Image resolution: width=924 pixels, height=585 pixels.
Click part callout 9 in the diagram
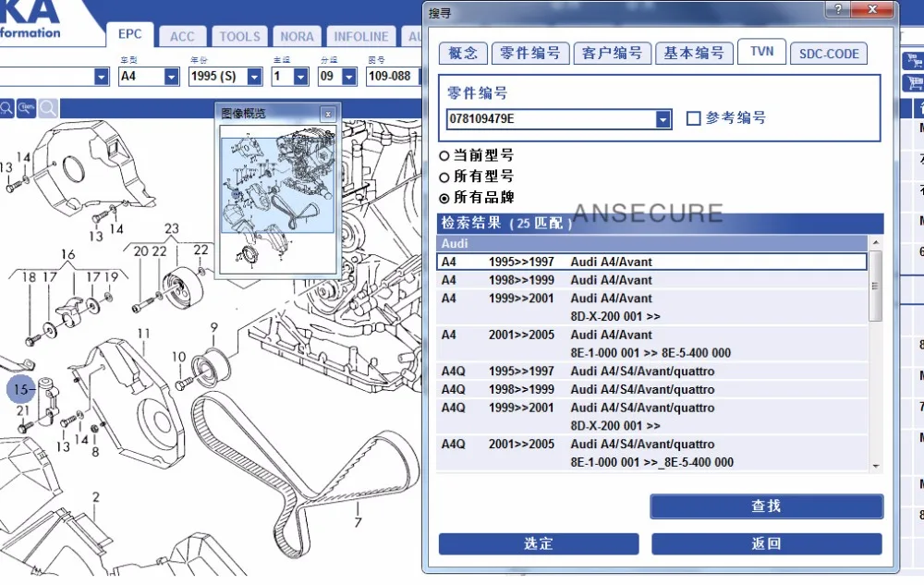click(x=214, y=326)
